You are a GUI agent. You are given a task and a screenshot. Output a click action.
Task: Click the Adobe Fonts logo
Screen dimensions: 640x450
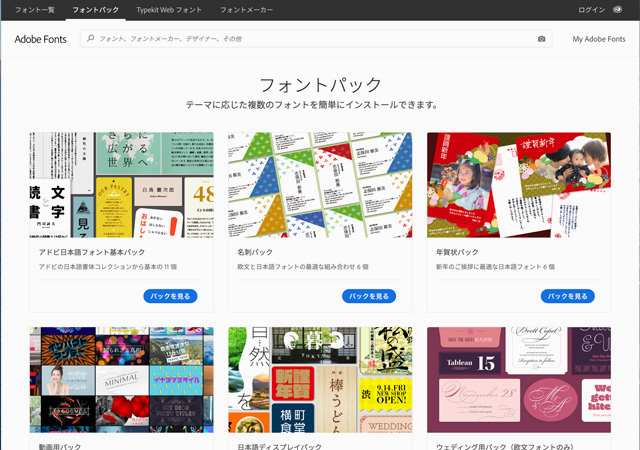(x=40, y=39)
